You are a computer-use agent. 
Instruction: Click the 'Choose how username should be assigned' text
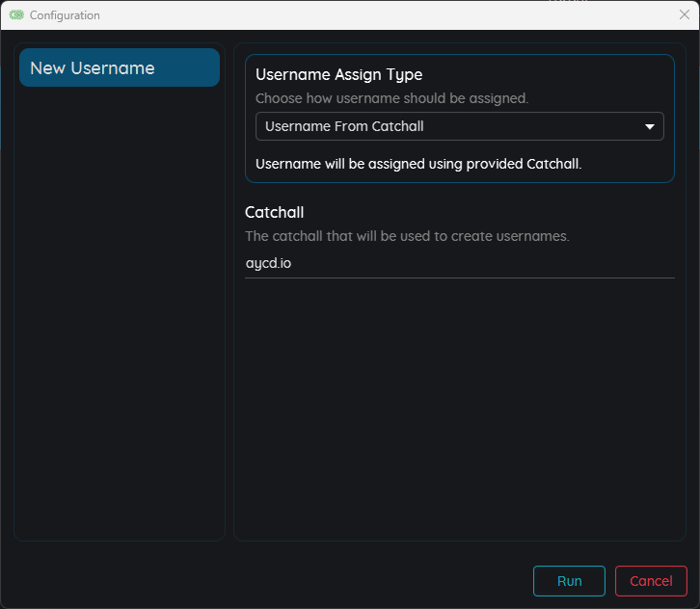(391, 98)
